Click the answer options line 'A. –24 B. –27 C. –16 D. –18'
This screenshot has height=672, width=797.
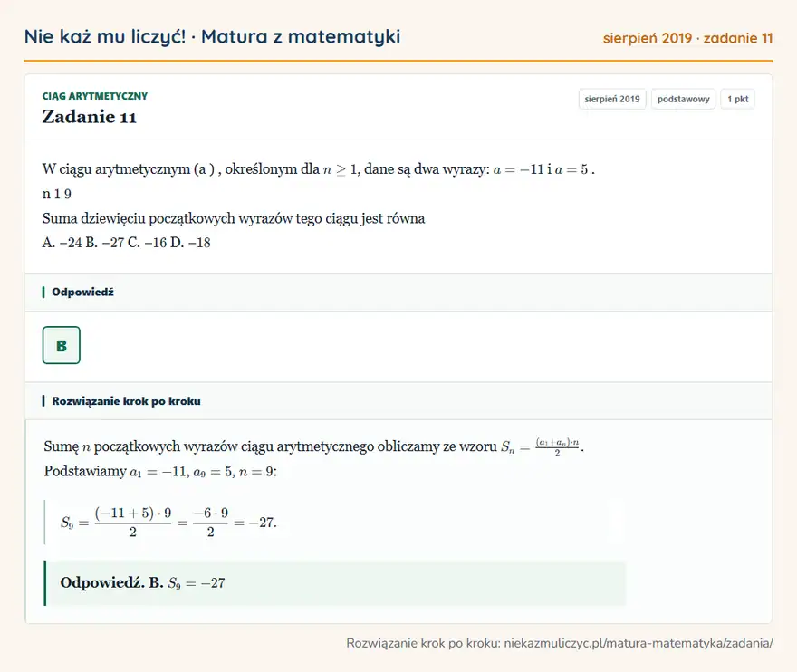pos(126,243)
